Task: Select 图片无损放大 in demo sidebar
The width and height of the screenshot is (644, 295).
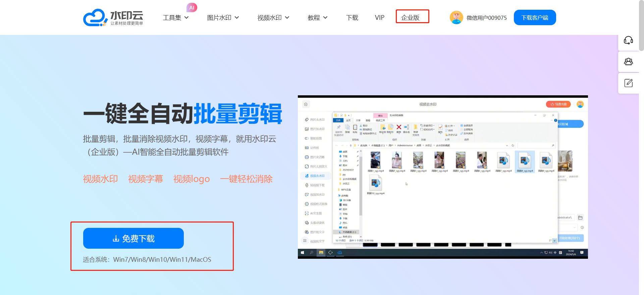Action: pyautogui.click(x=316, y=166)
